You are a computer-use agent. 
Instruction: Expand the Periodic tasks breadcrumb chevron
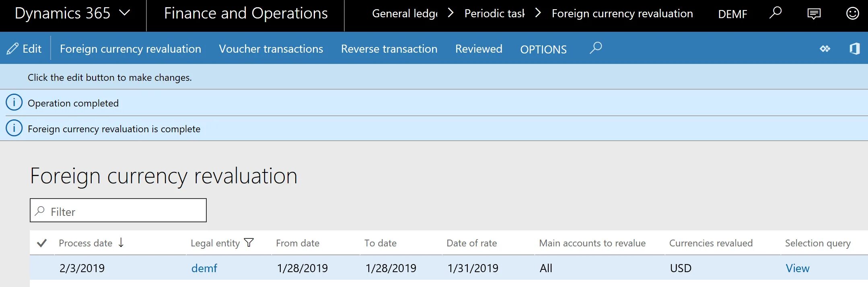(538, 13)
